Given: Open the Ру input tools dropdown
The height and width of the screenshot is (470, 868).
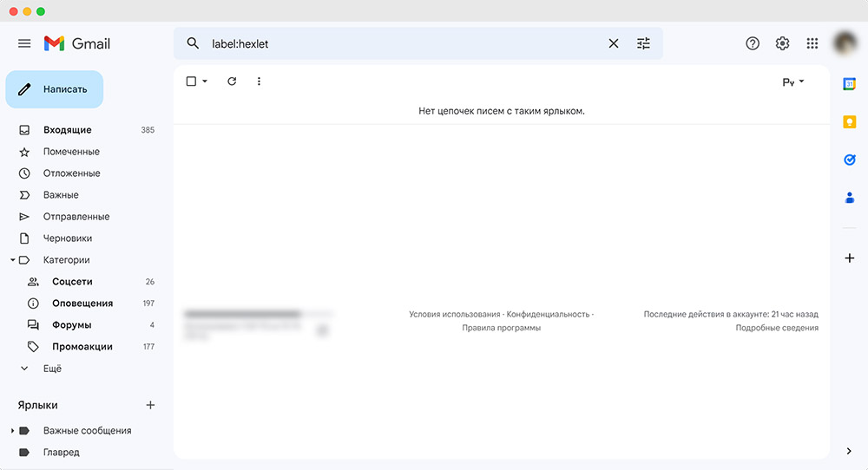Looking at the screenshot, I should (793, 82).
